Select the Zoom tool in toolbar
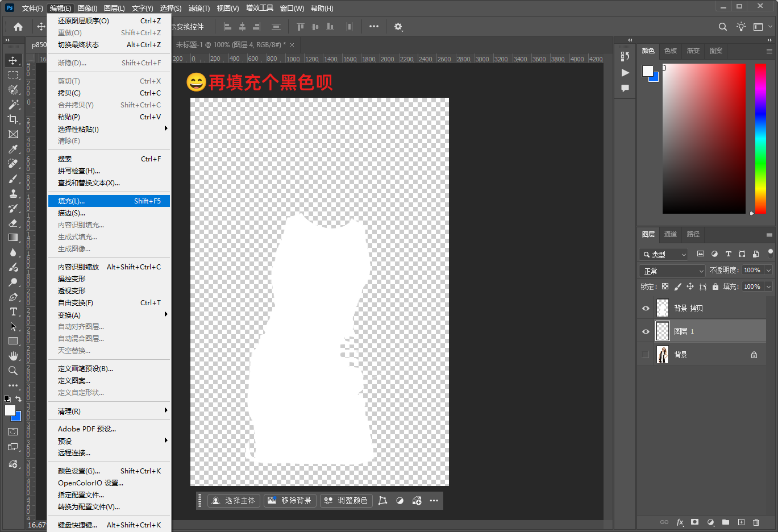 13,371
